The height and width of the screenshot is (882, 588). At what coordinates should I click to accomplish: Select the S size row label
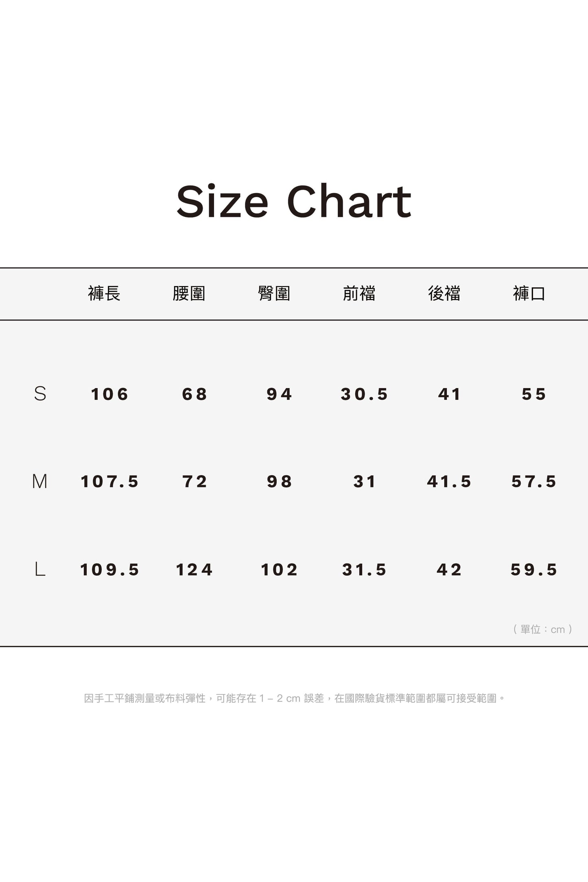(x=40, y=394)
